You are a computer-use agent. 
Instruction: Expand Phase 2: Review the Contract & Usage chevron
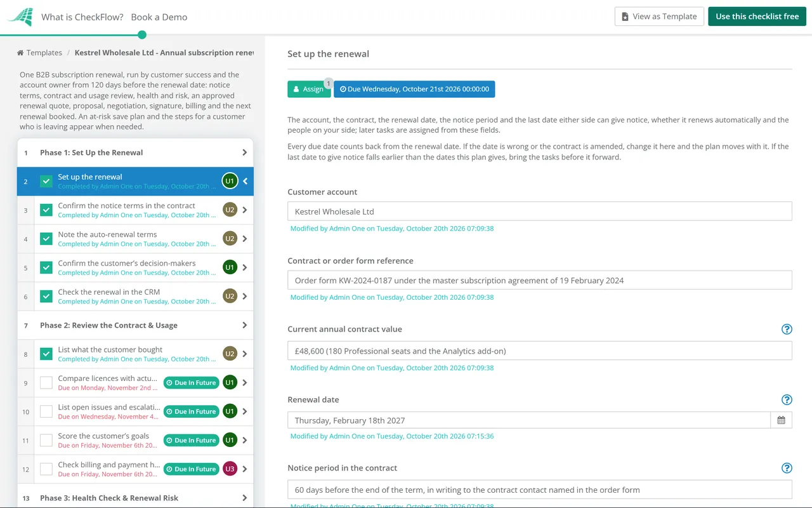tap(245, 325)
